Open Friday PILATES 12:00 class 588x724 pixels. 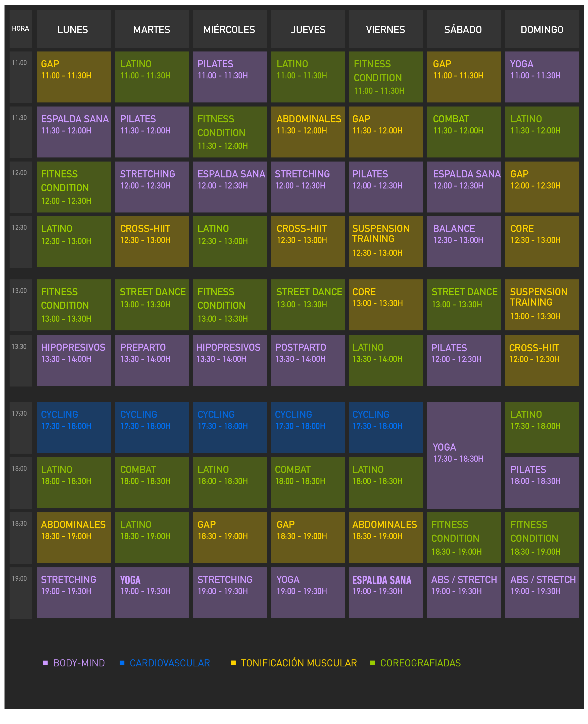pos(386,187)
